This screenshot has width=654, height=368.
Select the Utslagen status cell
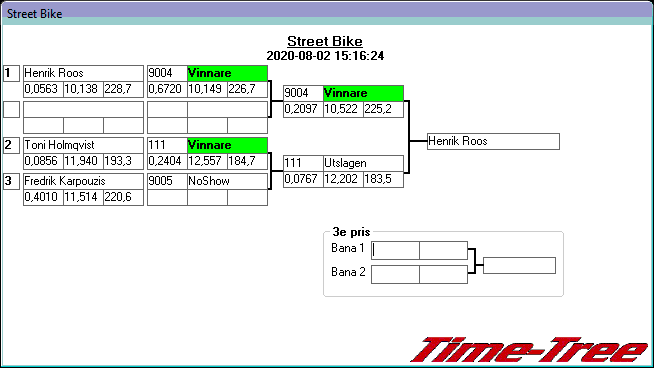click(363, 163)
